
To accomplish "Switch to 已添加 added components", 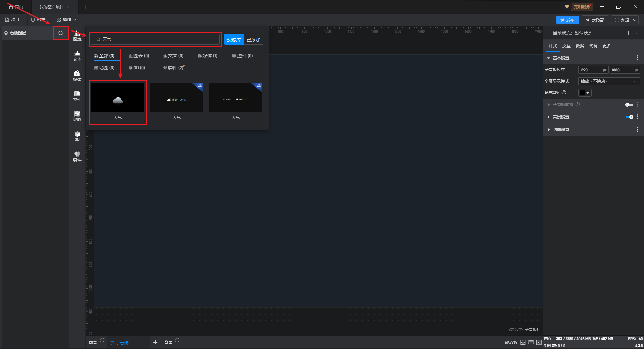I will coord(254,40).
